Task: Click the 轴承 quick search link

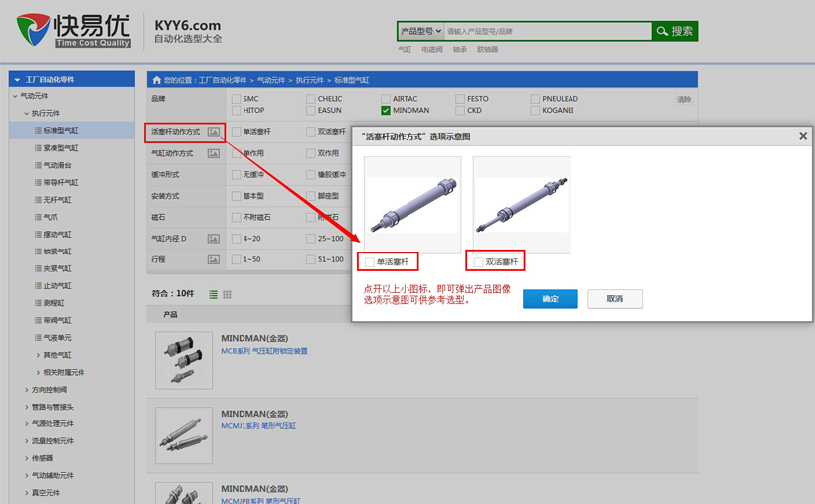Action: pyautogui.click(x=459, y=49)
